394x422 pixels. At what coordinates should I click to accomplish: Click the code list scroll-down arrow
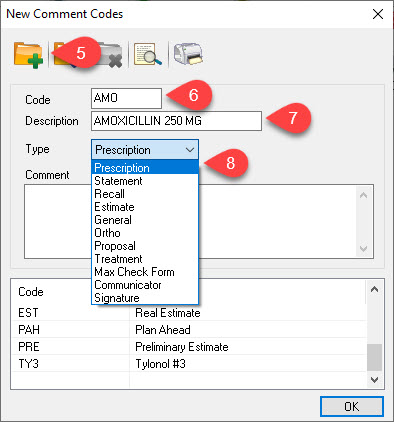374,380
